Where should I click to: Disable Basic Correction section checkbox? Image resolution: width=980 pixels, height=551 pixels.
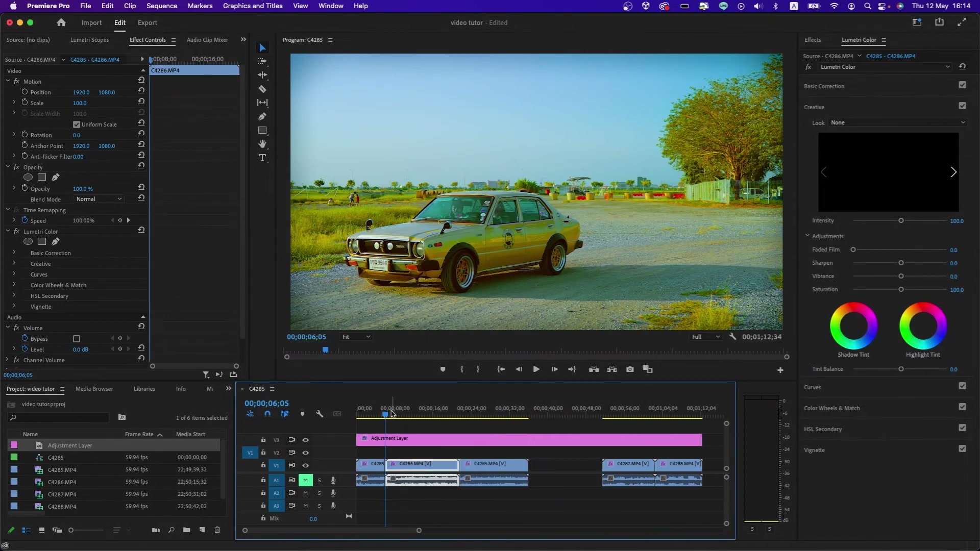(x=962, y=85)
